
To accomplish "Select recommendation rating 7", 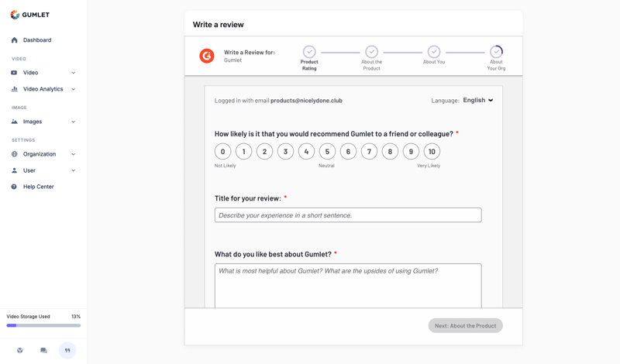I will pyautogui.click(x=370, y=151).
